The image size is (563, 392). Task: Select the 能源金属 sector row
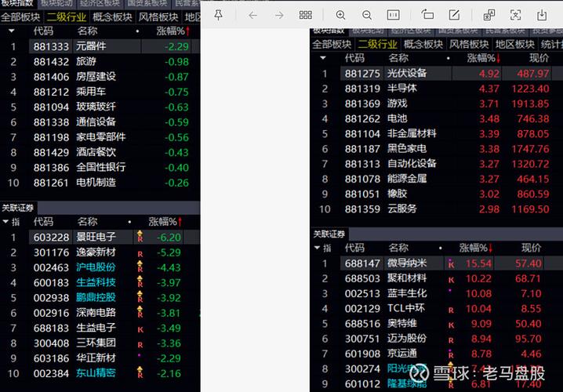[436, 179]
